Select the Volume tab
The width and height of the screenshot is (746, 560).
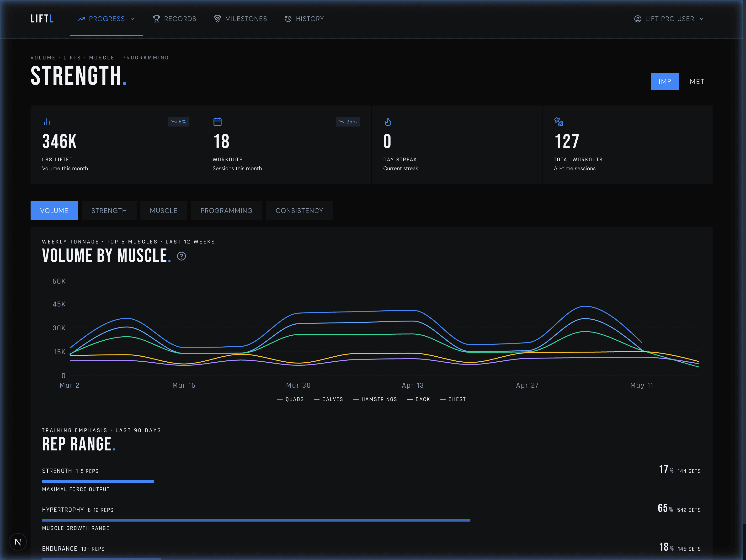pos(54,211)
